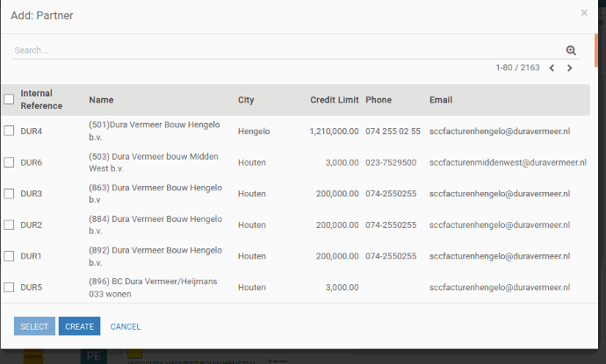Sort by Phone column header
The width and height of the screenshot is (606, 364).
point(379,100)
